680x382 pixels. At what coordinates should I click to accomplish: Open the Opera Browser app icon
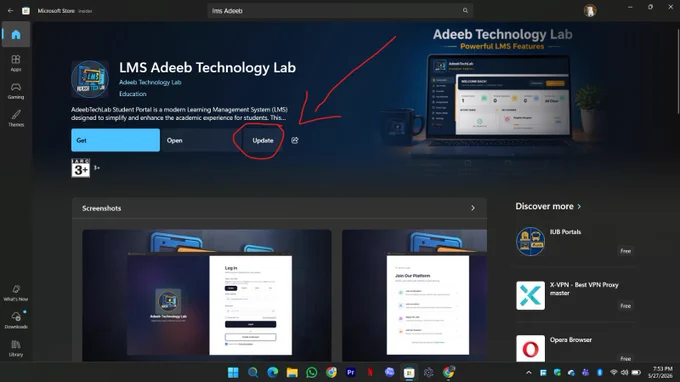pyautogui.click(x=530, y=349)
